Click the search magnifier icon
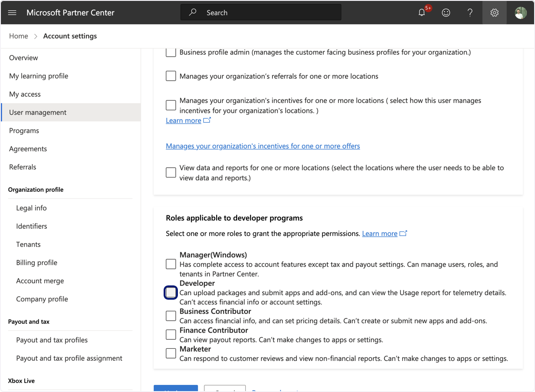Image resolution: width=535 pixels, height=392 pixels. click(193, 12)
